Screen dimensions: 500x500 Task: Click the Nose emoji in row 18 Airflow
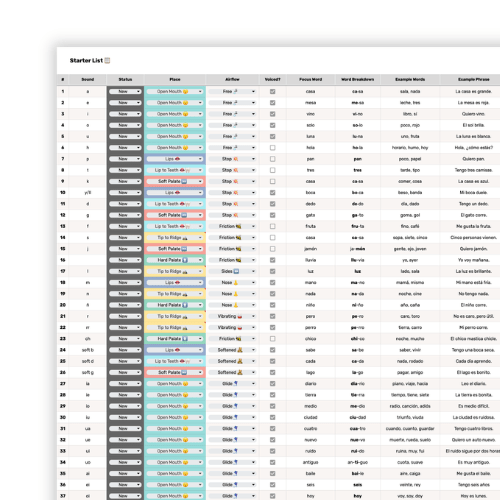point(236,283)
